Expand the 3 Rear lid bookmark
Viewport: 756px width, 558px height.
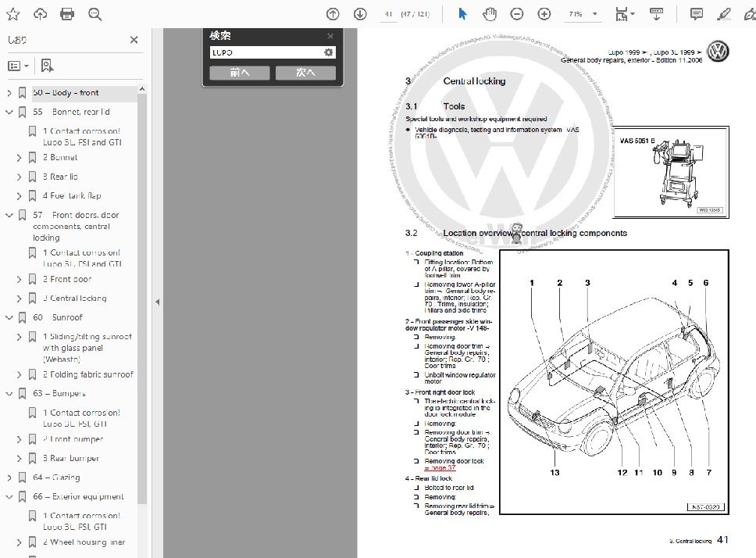[19, 177]
